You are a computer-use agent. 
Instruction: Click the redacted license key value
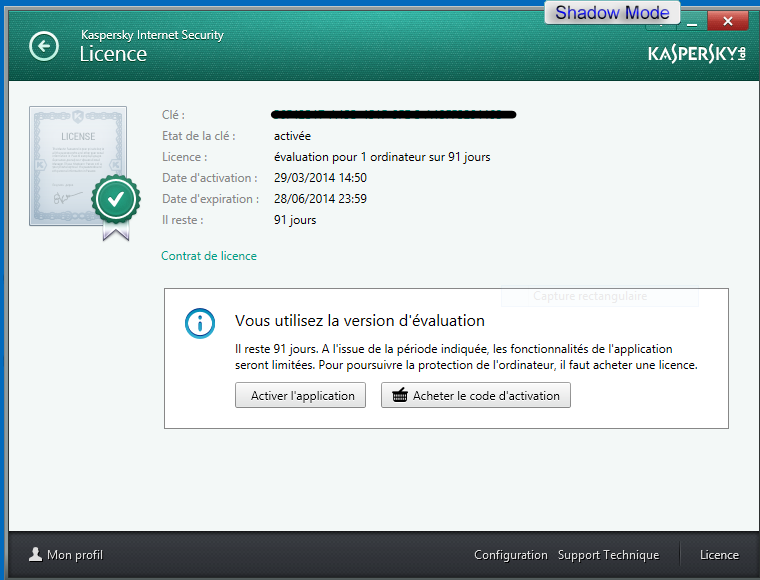[x=394, y=115]
